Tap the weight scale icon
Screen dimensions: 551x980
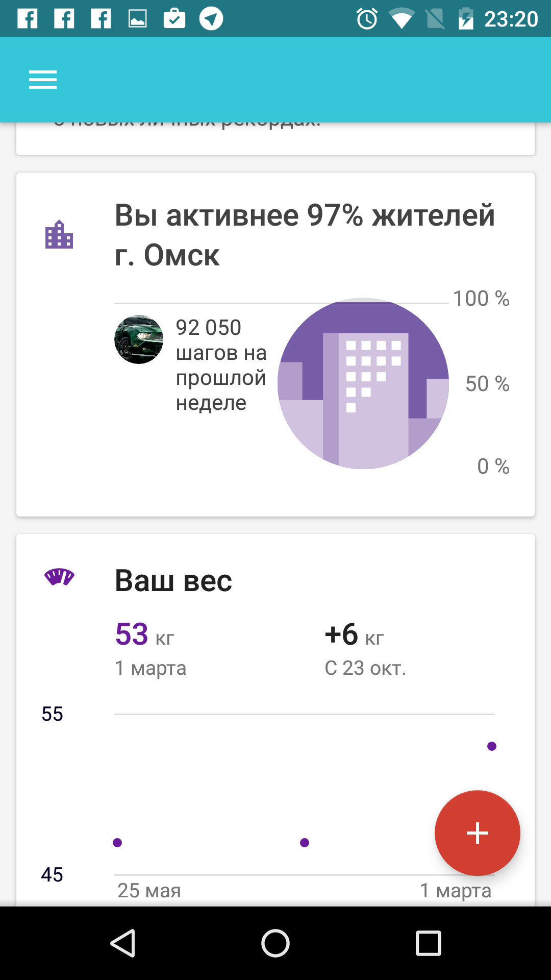[59, 577]
